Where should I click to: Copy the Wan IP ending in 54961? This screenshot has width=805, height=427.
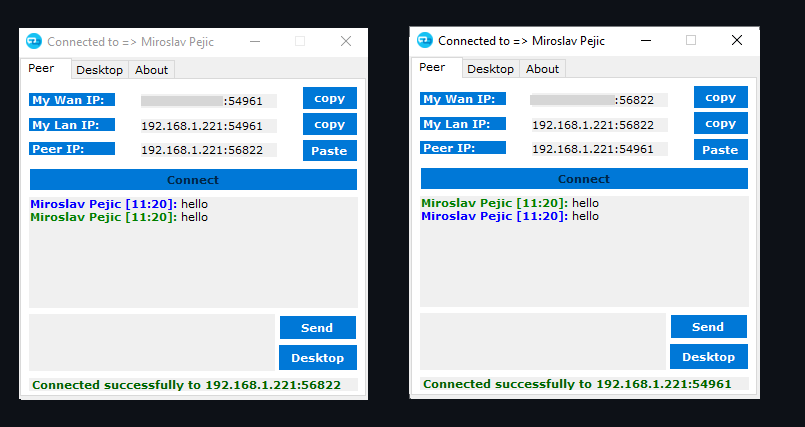(329, 98)
